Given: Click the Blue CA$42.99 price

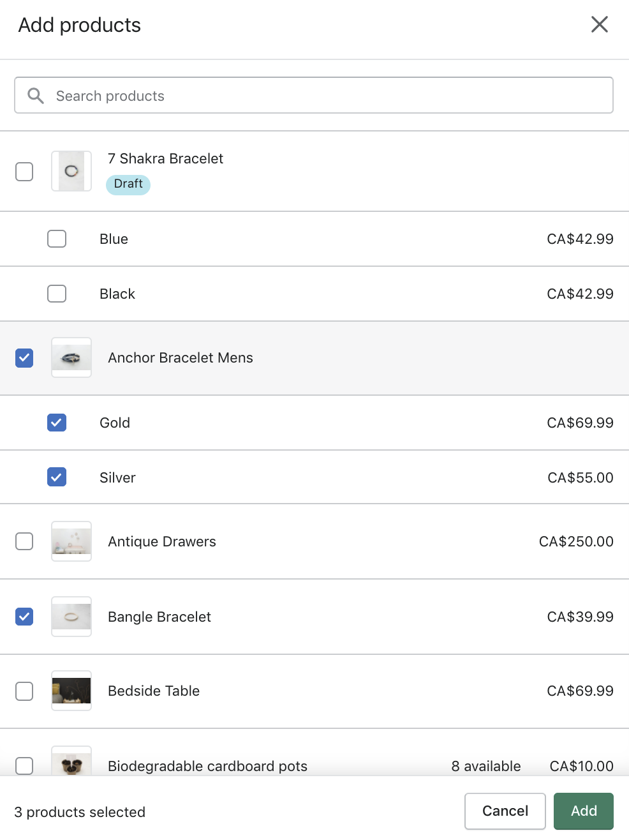Looking at the screenshot, I should click(x=580, y=239).
